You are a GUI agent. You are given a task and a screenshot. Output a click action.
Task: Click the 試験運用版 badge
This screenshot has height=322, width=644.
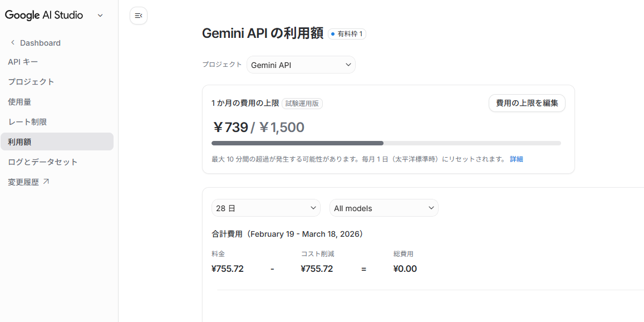[x=302, y=103]
